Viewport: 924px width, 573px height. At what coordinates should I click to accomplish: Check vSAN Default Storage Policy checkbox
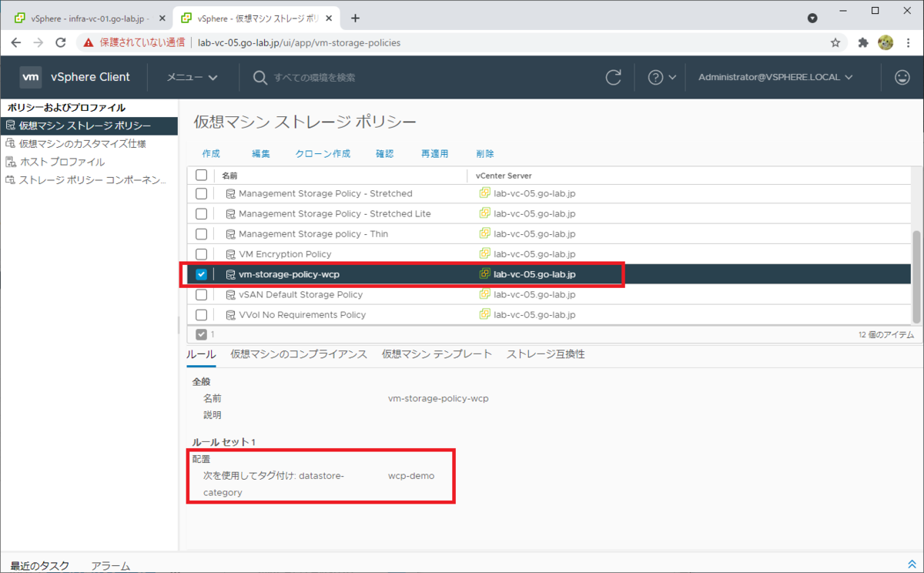pyautogui.click(x=201, y=294)
